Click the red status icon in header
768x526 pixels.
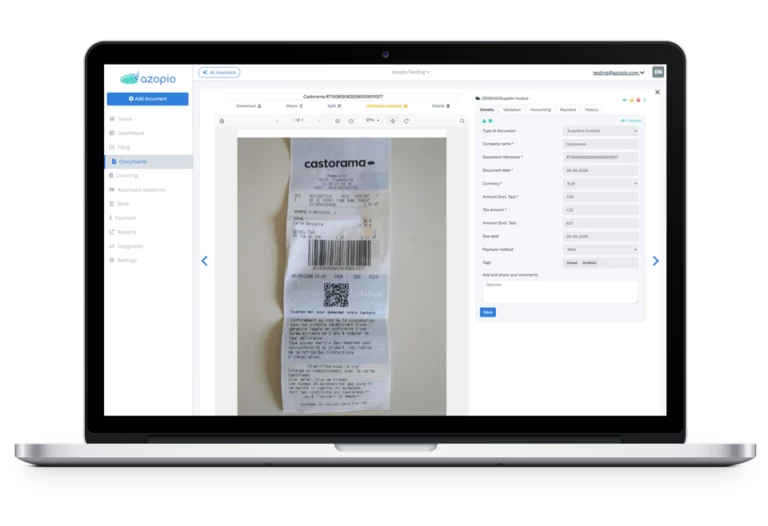point(638,100)
